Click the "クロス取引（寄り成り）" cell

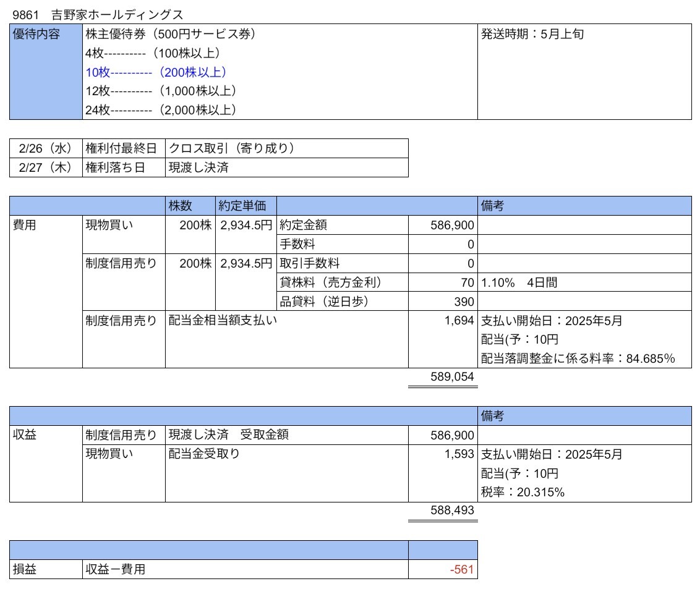(x=286, y=148)
